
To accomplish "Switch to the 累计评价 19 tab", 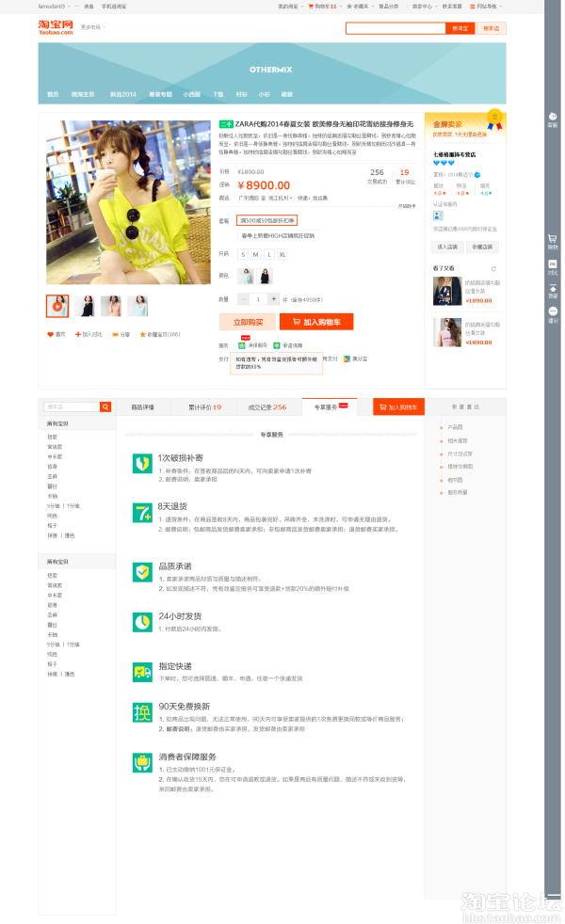I will 204,407.
